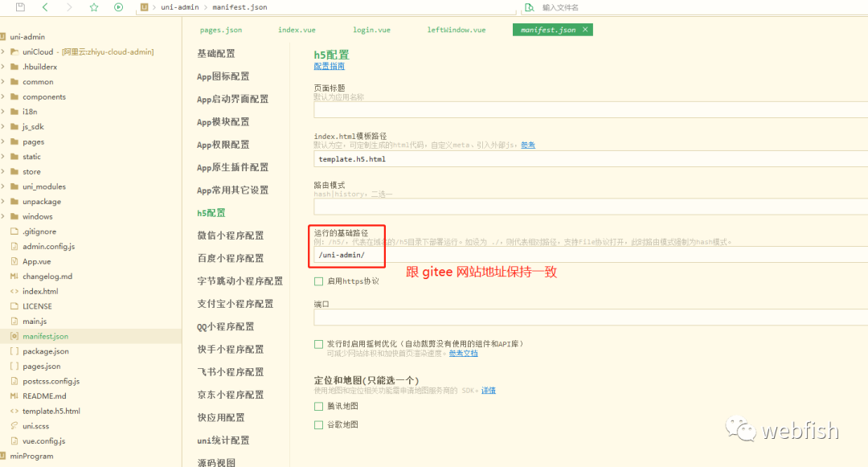
Task: Click the pages.json brackets icon in tree
Action: 14,366
